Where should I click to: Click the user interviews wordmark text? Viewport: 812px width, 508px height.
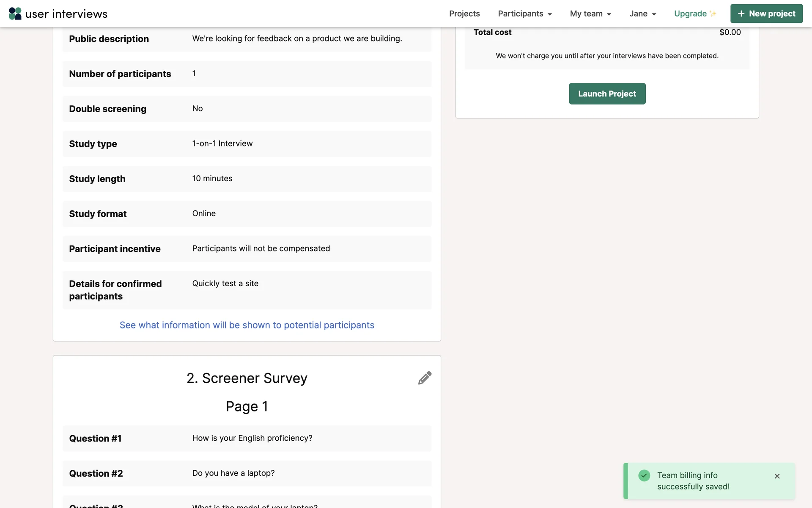[66, 14]
